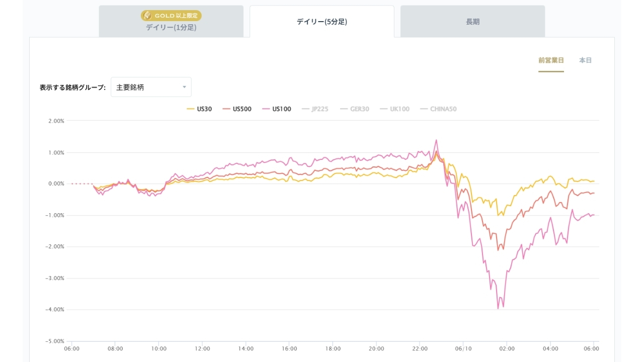Toggle the US30 series in legend
The image size is (644, 362).
[x=199, y=109]
